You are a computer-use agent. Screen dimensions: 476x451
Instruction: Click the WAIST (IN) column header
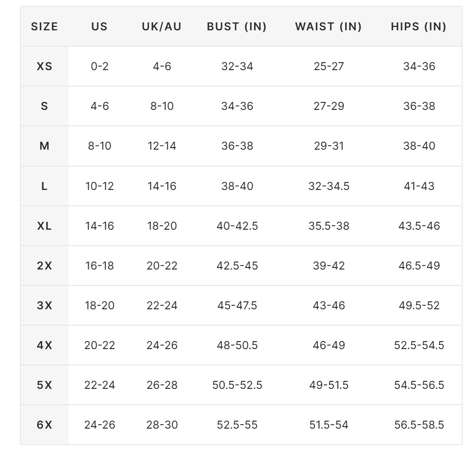click(x=328, y=27)
